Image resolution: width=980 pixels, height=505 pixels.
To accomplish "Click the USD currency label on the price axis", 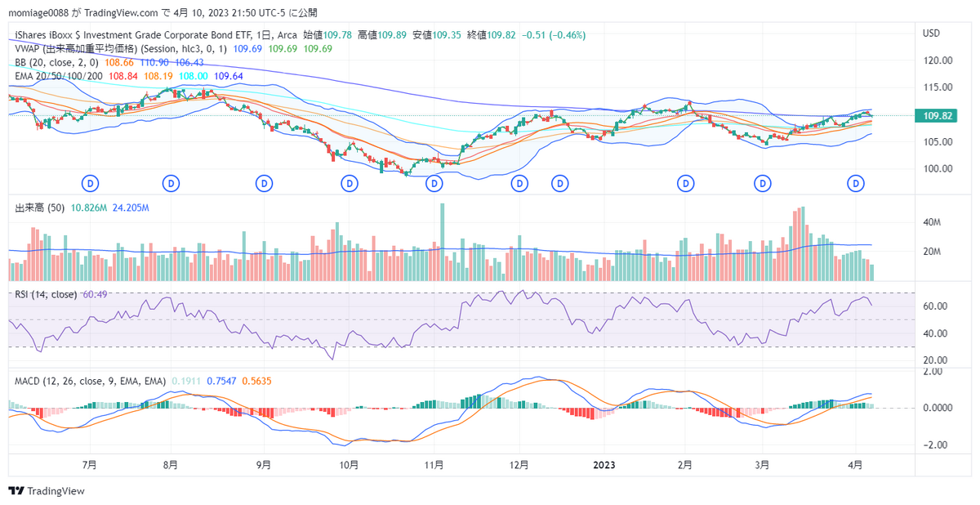I will 932,34.
